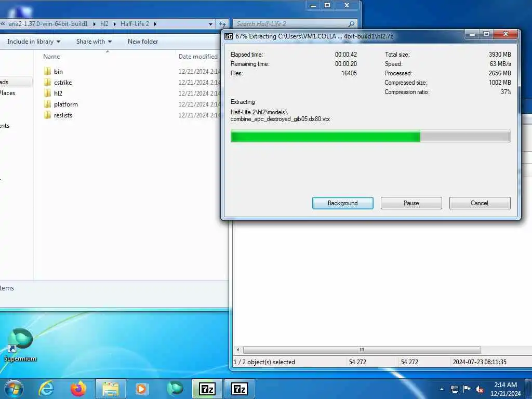532x399 pixels.
Task: Show hidden system tray icons arrow
Action: pyautogui.click(x=442, y=389)
